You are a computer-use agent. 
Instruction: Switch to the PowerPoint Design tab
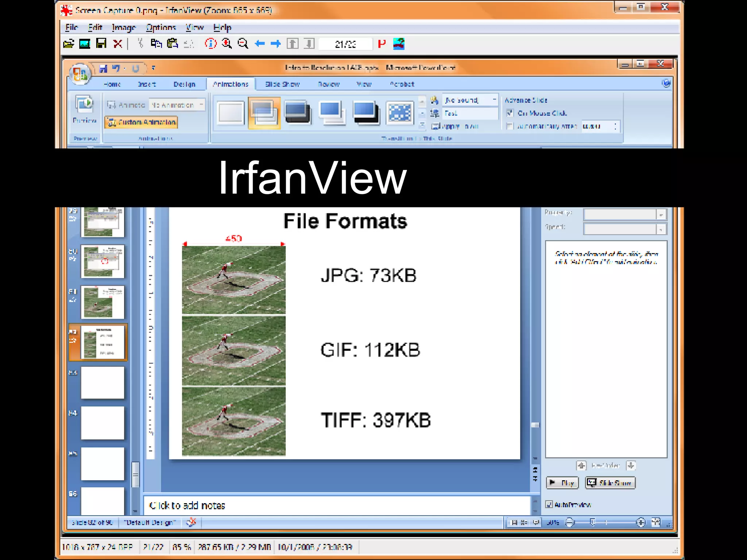click(184, 84)
